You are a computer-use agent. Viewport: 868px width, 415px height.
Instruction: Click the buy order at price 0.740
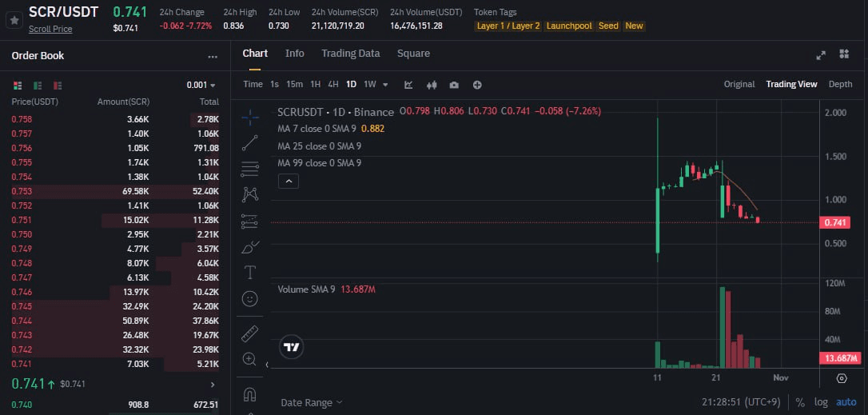coord(115,405)
